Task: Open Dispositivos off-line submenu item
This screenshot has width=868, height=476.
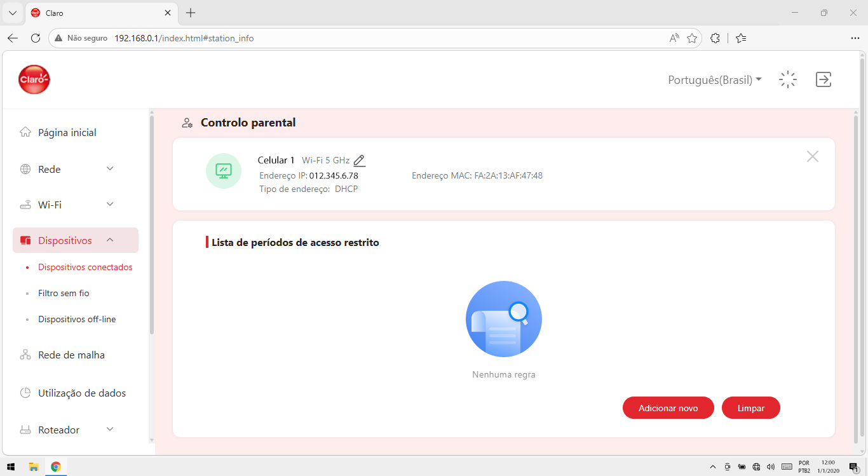Action: coord(77,319)
